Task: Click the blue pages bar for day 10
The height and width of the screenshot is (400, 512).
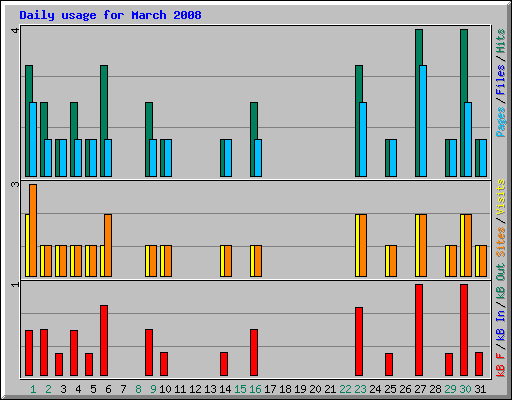Action: tap(168, 158)
